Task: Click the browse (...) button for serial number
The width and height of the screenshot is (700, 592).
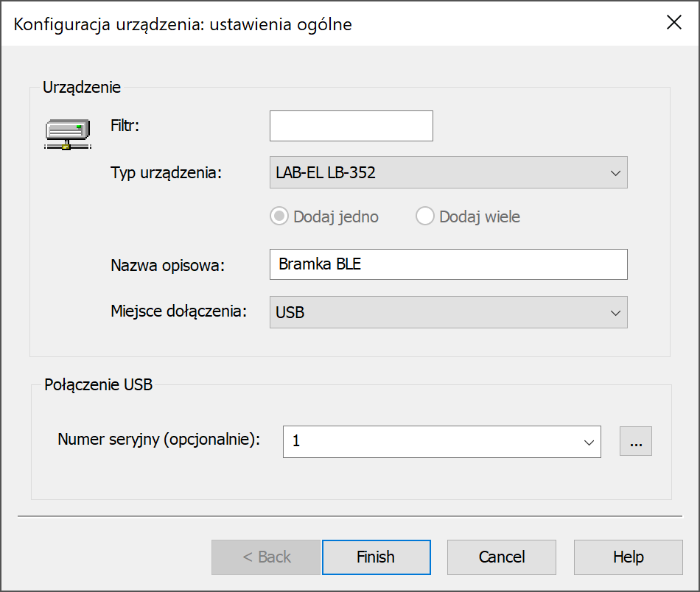Action: pos(636,441)
